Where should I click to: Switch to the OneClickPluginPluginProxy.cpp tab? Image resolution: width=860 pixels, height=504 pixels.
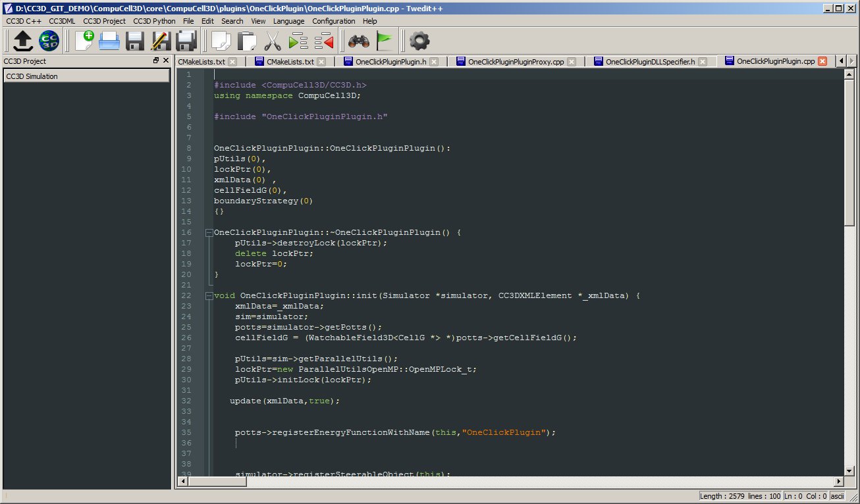pos(516,62)
